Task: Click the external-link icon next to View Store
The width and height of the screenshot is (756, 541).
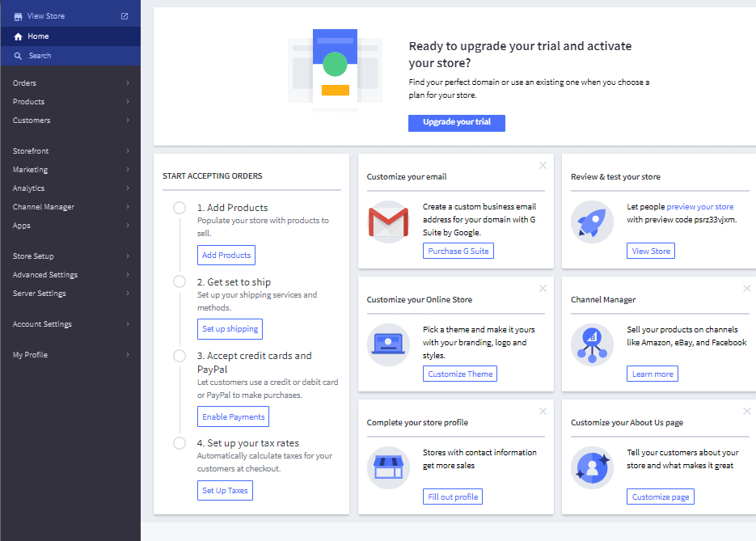Action: pyautogui.click(x=124, y=15)
